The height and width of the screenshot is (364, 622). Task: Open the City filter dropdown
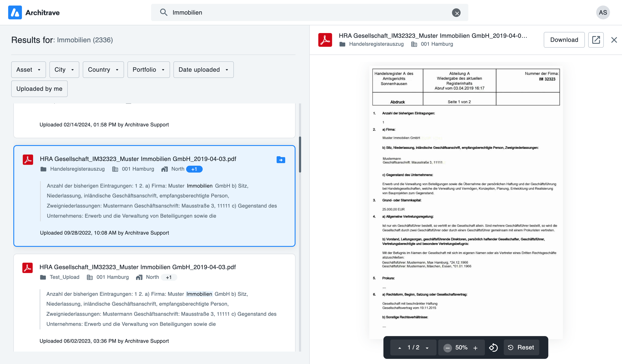tap(64, 70)
